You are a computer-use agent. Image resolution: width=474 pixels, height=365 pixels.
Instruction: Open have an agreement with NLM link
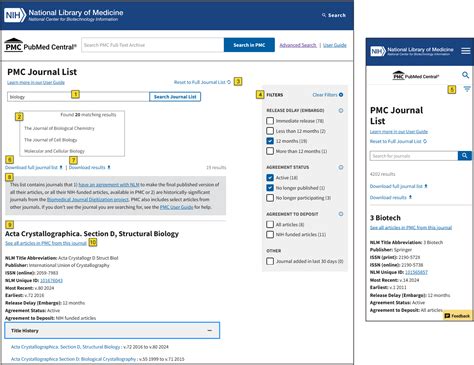[109, 184]
